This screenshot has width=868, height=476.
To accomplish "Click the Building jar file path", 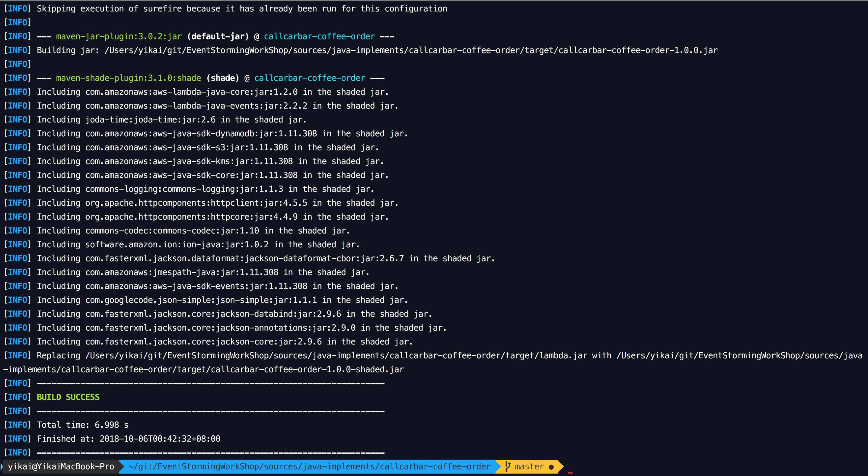I will [x=411, y=50].
